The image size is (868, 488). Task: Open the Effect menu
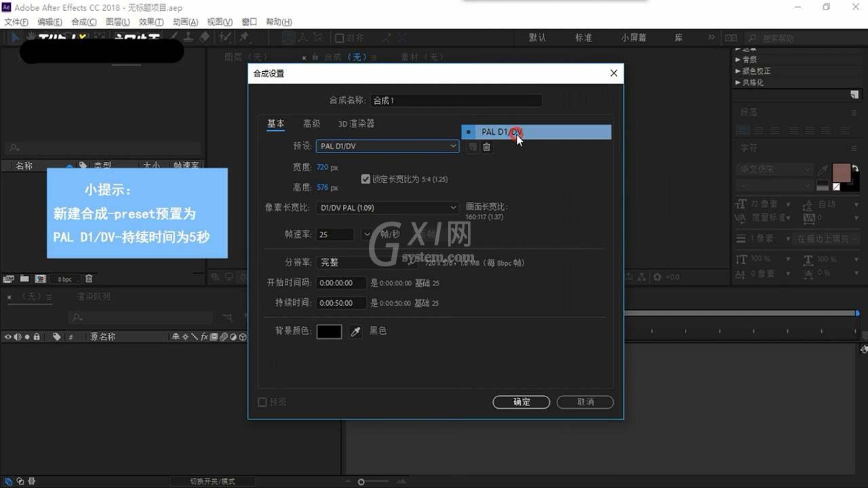click(151, 22)
